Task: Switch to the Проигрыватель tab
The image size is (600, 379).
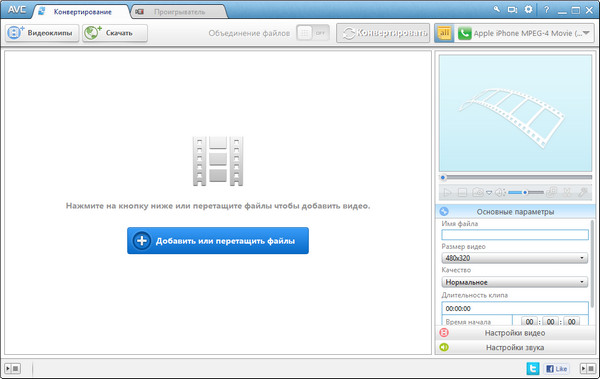Action: click(179, 12)
